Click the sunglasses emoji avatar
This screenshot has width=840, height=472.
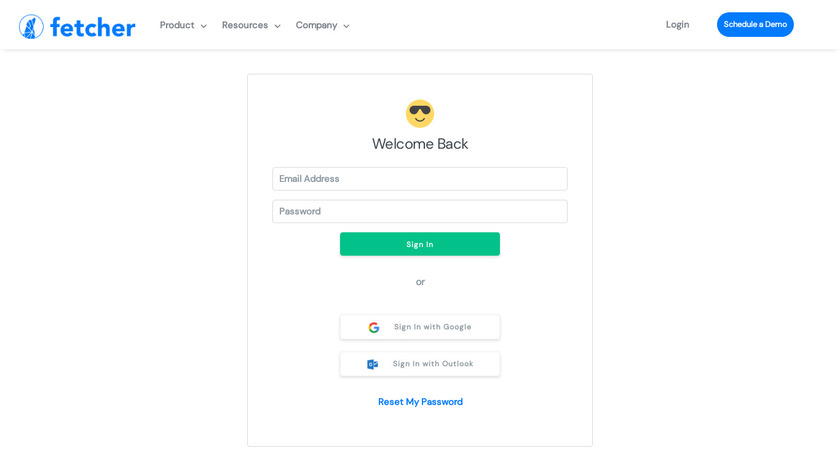[x=420, y=113]
